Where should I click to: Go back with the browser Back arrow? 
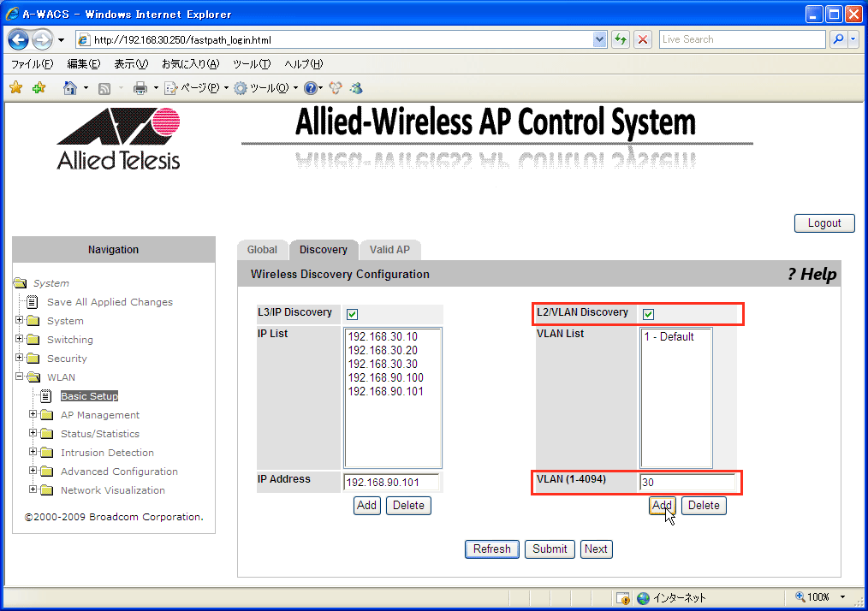[18, 40]
